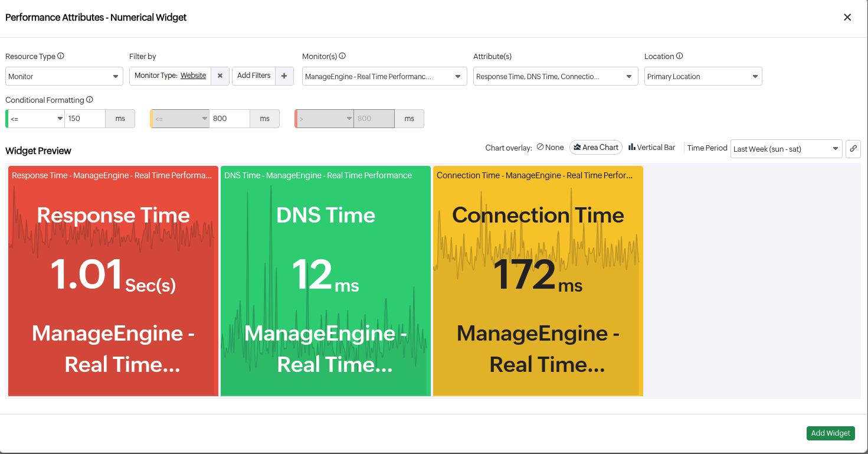The width and height of the screenshot is (868, 454).
Task: Select Vertical Bar chart overlay
Action: click(x=651, y=148)
